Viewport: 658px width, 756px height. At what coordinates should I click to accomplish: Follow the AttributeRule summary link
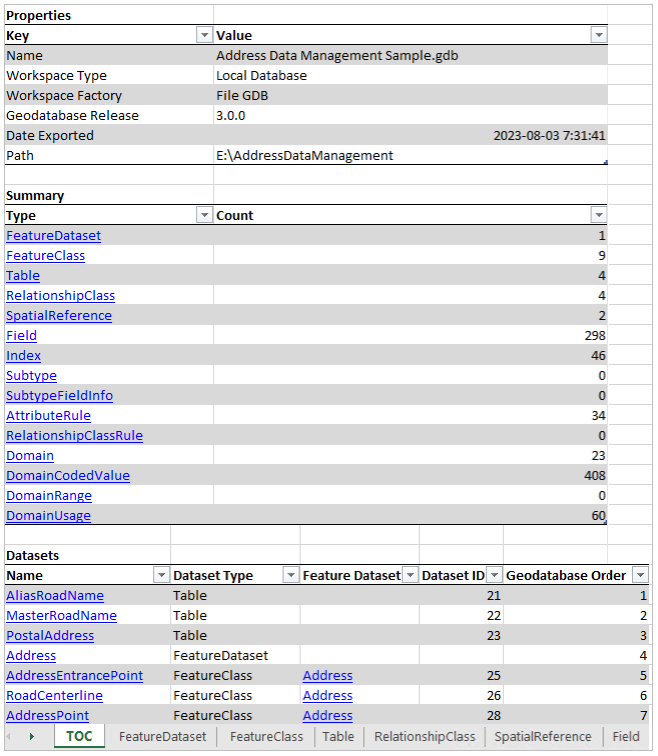click(48, 416)
